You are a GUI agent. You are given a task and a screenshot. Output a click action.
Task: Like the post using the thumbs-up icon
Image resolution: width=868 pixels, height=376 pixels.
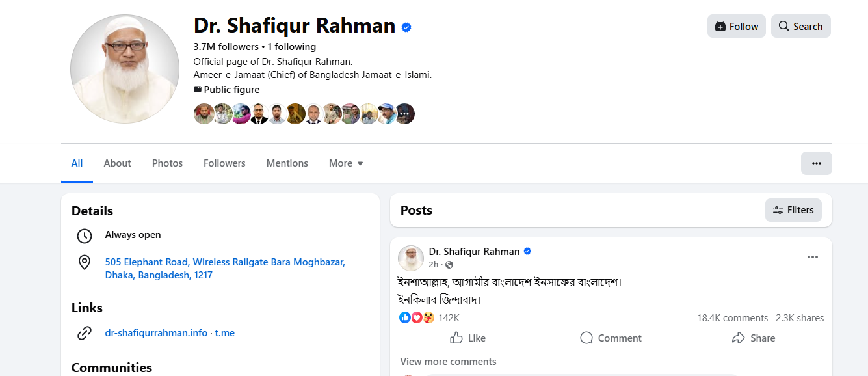coord(456,338)
